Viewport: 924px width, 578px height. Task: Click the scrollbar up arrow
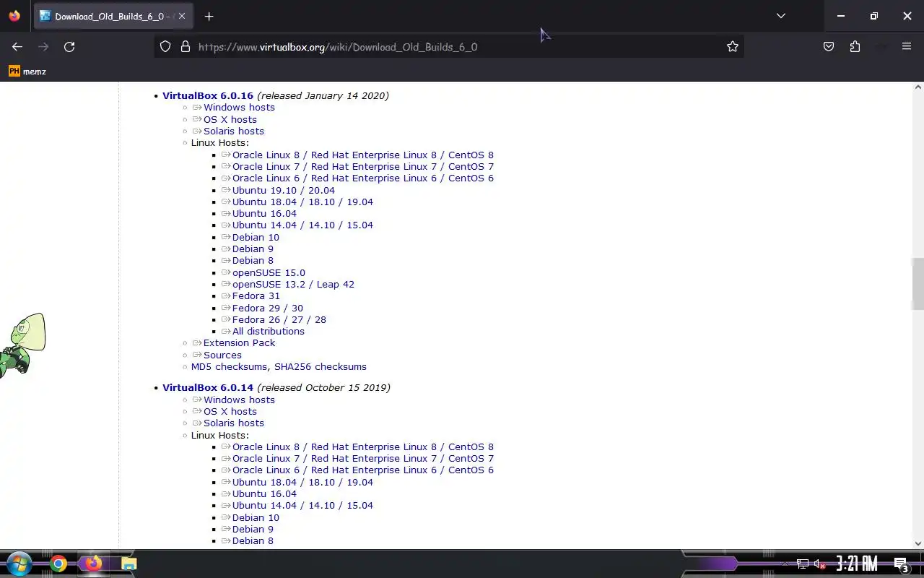pos(918,87)
